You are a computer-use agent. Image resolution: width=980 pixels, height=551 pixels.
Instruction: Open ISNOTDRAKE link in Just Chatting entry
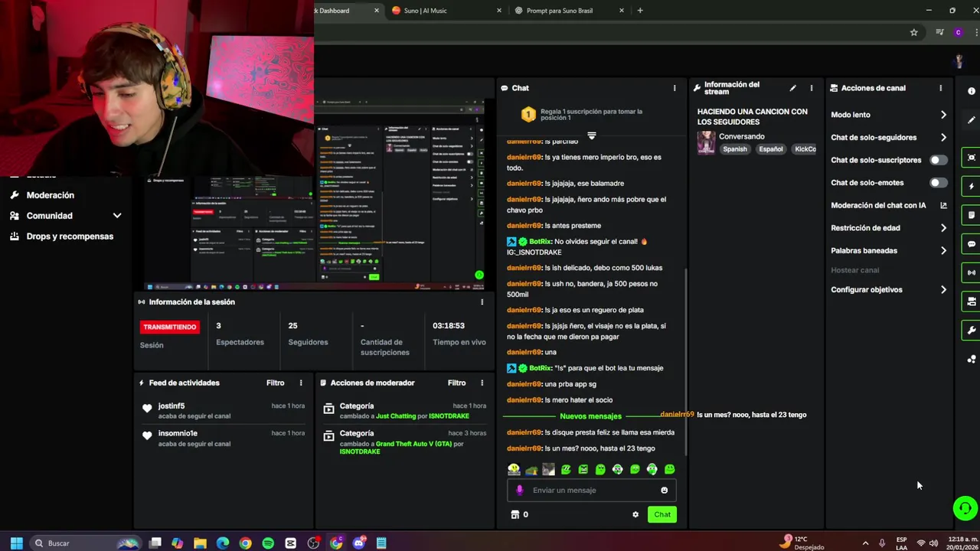pyautogui.click(x=449, y=416)
